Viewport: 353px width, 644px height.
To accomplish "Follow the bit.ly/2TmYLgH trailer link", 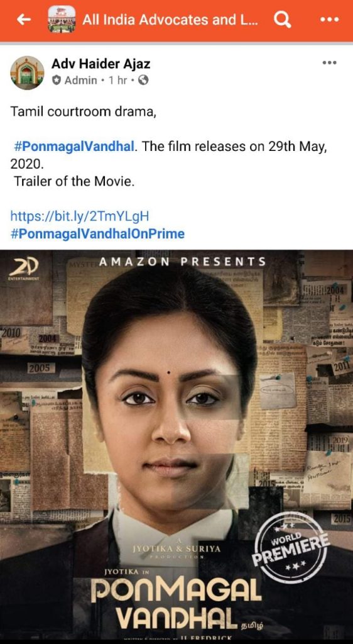I will (x=80, y=216).
